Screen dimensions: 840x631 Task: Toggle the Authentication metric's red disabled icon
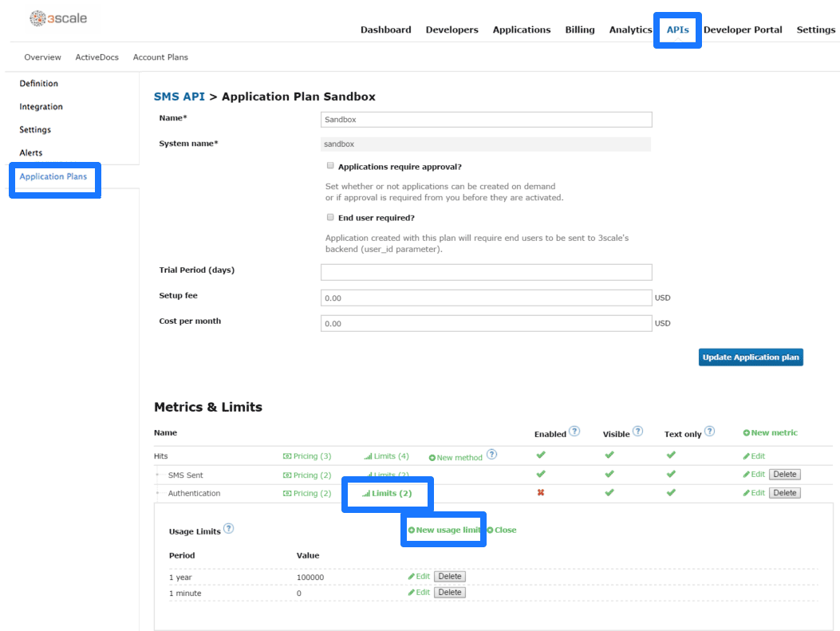540,493
